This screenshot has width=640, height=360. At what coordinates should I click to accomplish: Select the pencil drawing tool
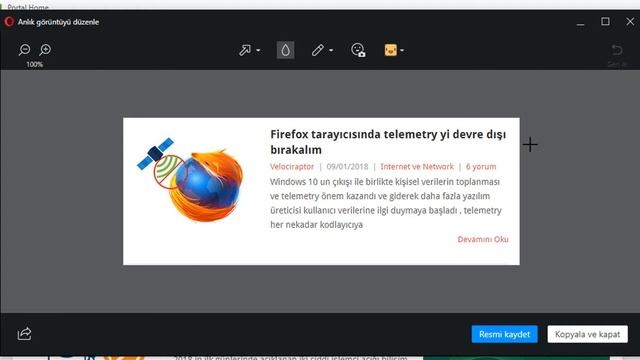tap(318, 50)
